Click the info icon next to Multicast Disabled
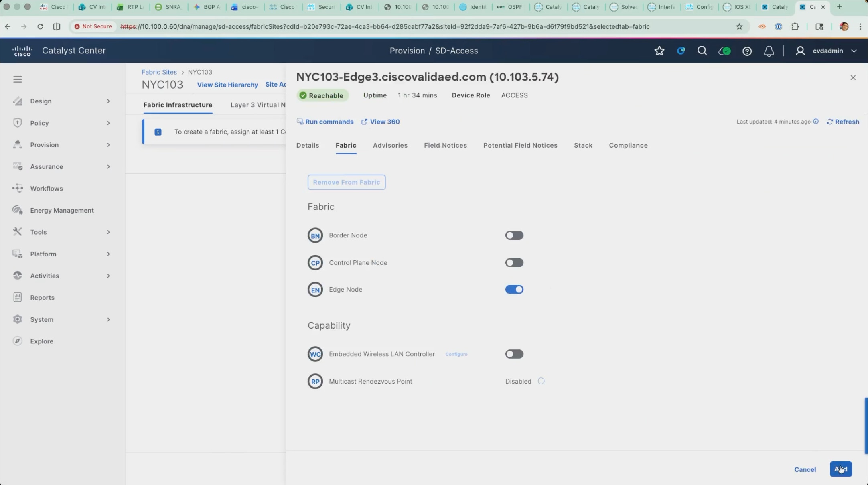 (x=541, y=381)
